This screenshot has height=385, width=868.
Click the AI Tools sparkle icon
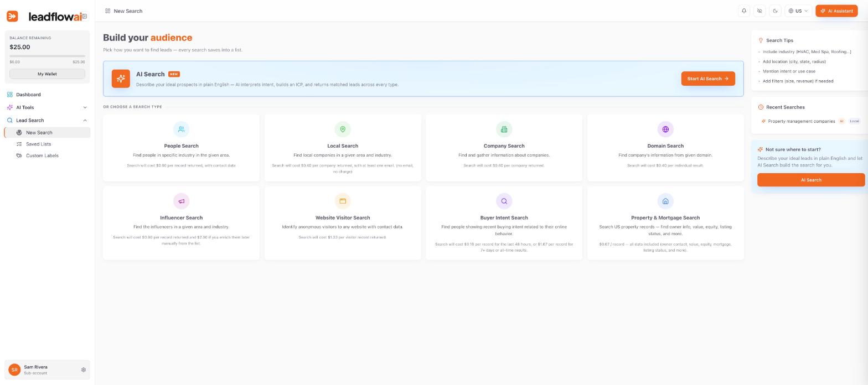pyautogui.click(x=9, y=107)
